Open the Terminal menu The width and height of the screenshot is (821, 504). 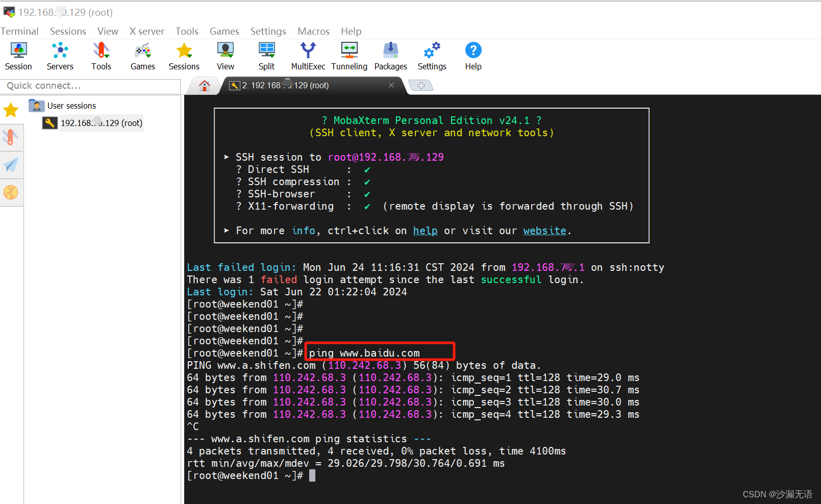coord(19,31)
